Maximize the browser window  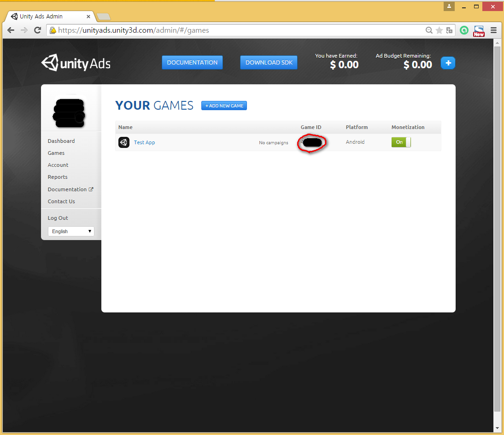pos(476,6)
